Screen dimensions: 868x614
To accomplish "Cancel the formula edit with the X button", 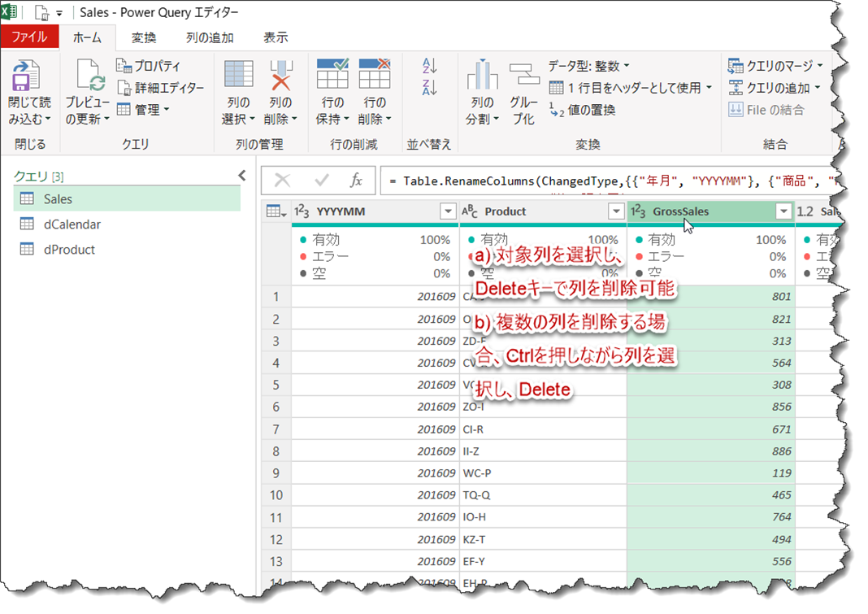I will [x=282, y=180].
